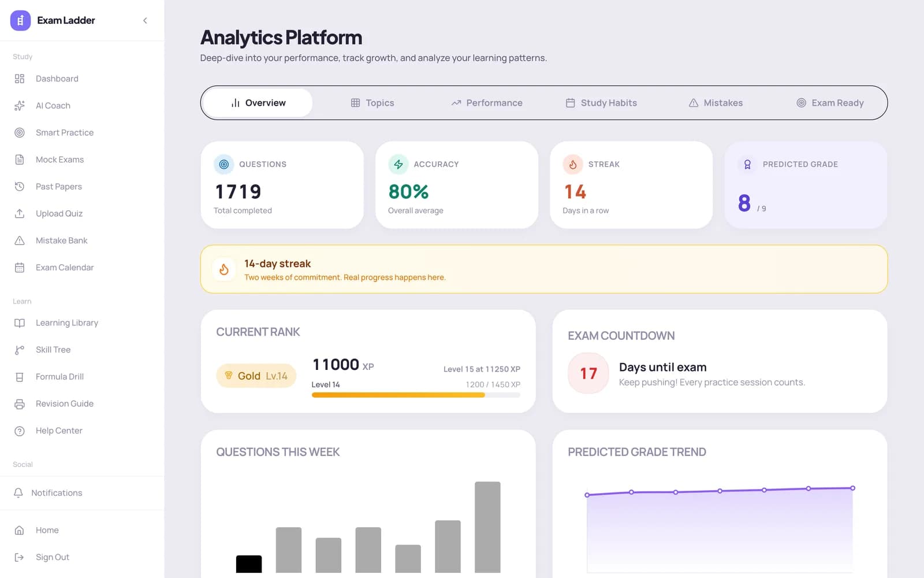Click the Streak card flame icon

pos(573,164)
